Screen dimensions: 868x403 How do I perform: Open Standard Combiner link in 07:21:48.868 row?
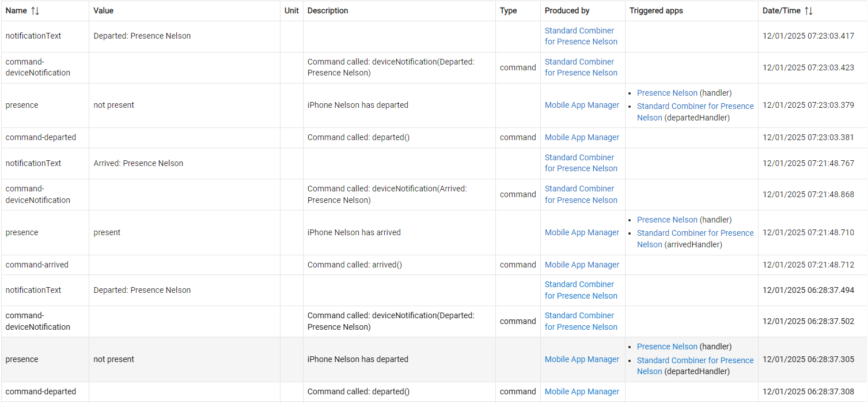tap(581, 194)
